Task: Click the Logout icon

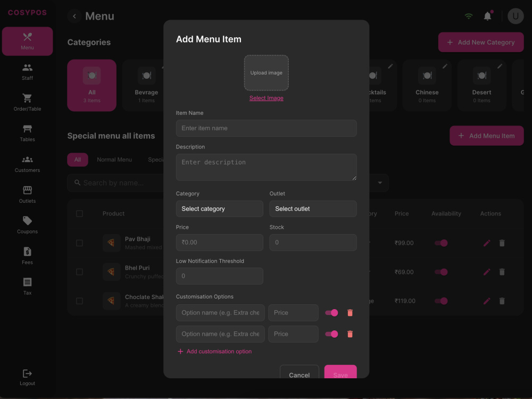Action: pyautogui.click(x=27, y=373)
